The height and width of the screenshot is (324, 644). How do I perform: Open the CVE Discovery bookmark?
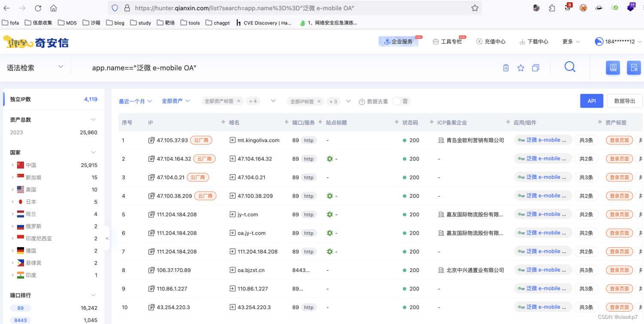264,23
